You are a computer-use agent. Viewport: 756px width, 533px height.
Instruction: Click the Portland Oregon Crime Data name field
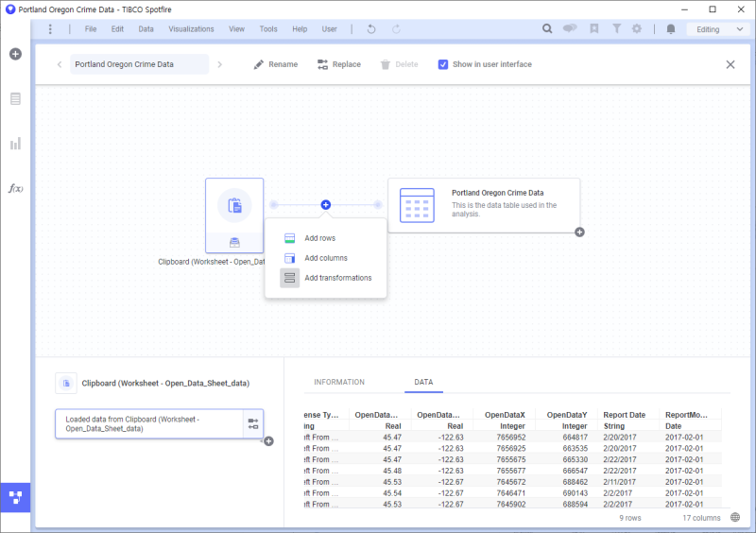point(138,64)
